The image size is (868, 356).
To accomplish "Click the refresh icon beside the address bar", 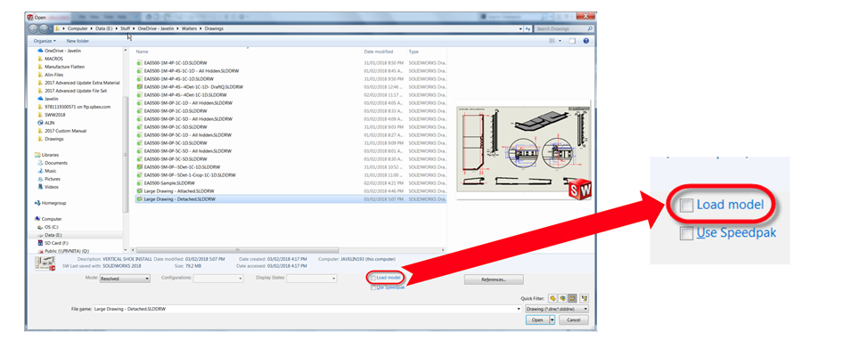I will [x=528, y=28].
